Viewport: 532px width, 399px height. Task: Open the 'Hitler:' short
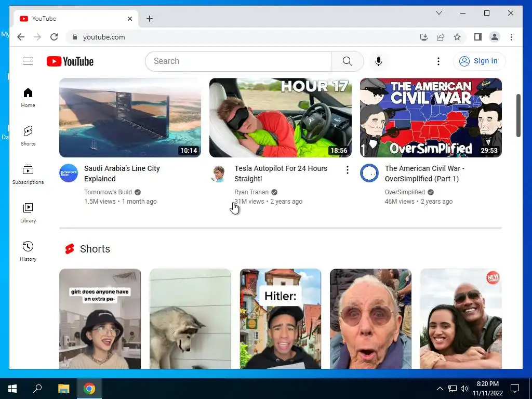[280, 318]
